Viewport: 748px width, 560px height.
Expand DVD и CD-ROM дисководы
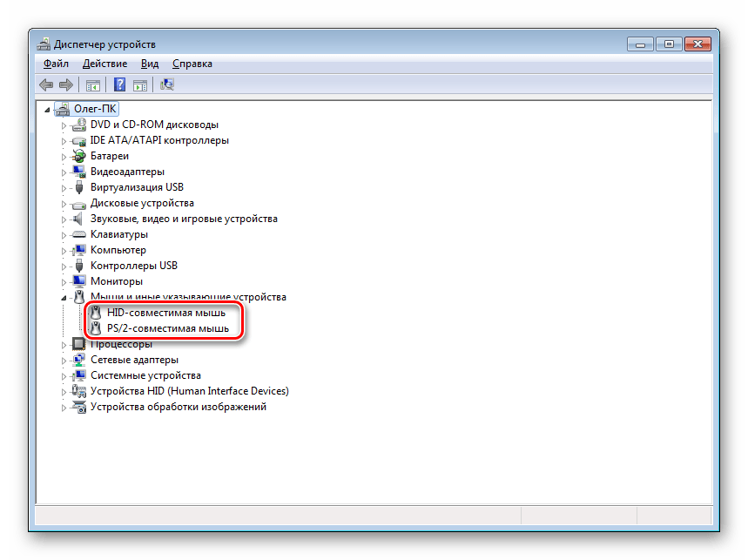click(64, 125)
